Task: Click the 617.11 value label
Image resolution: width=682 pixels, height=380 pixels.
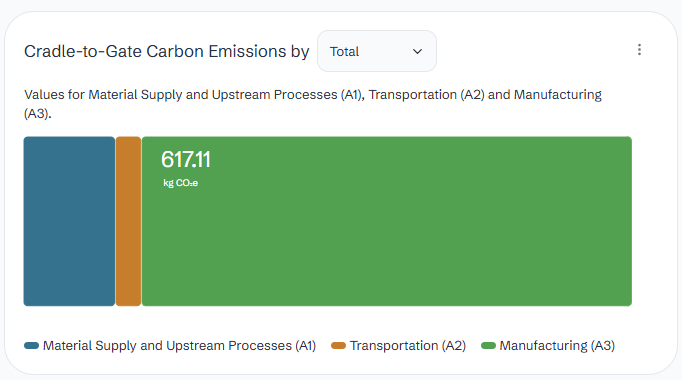Action: pos(186,160)
